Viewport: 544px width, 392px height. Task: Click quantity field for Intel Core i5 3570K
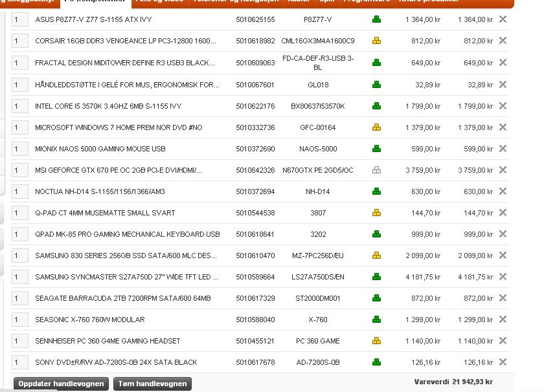tap(20, 106)
